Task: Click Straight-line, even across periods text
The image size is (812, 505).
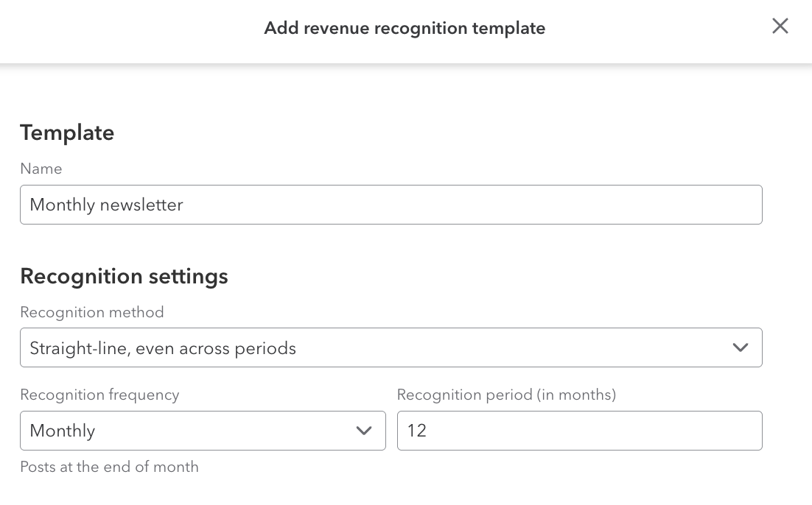Action: 162,347
